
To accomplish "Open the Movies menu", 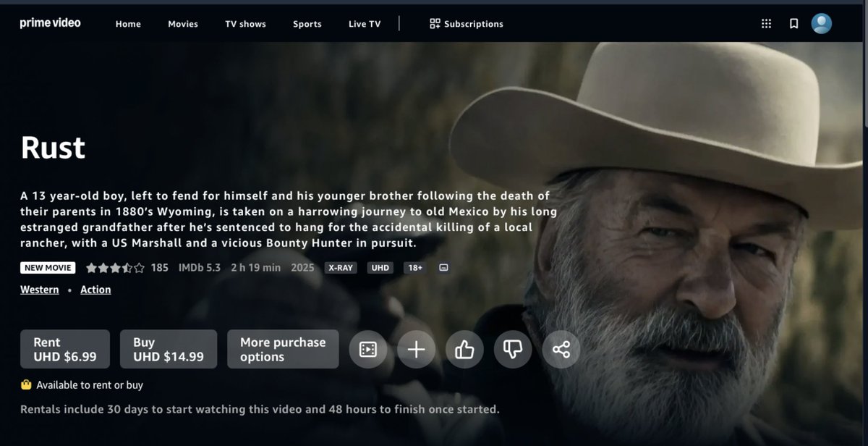I will [183, 24].
